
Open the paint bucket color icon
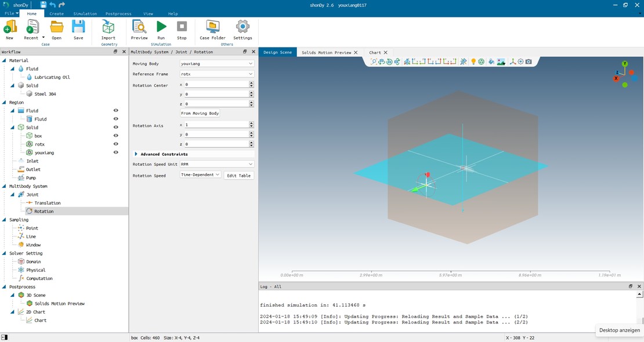click(491, 61)
